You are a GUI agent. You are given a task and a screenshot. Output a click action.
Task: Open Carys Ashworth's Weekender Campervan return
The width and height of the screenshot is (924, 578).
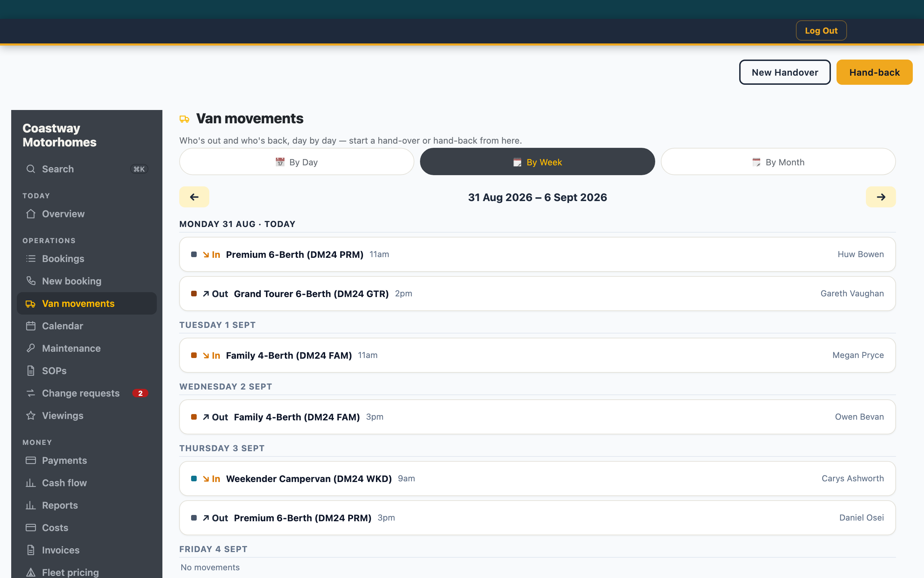(x=538, y=479)
